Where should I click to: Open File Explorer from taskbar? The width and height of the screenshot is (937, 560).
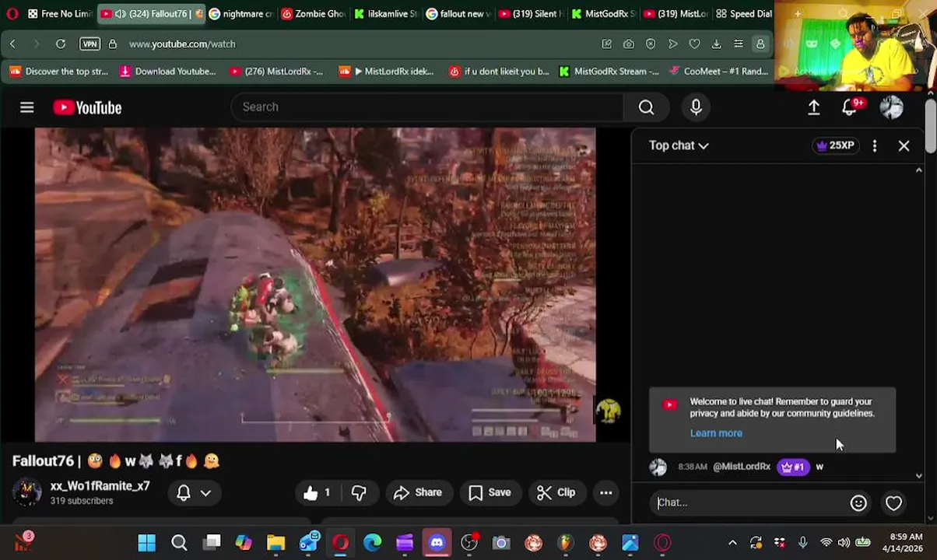[x=275, y=543]
